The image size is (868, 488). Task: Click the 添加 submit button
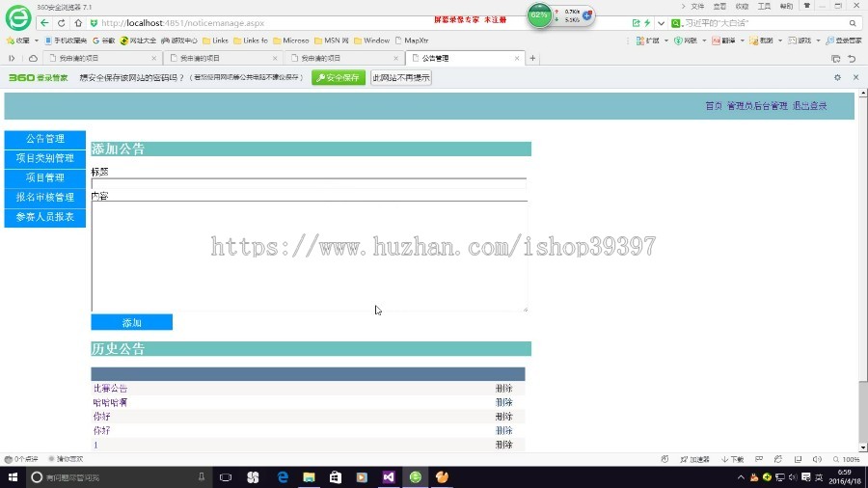[132, 322]
